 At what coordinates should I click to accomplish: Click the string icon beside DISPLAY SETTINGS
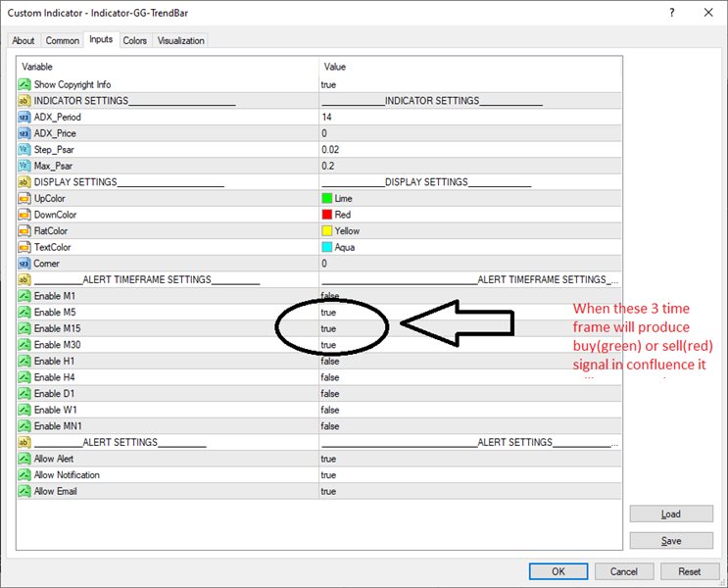[24, 182]
